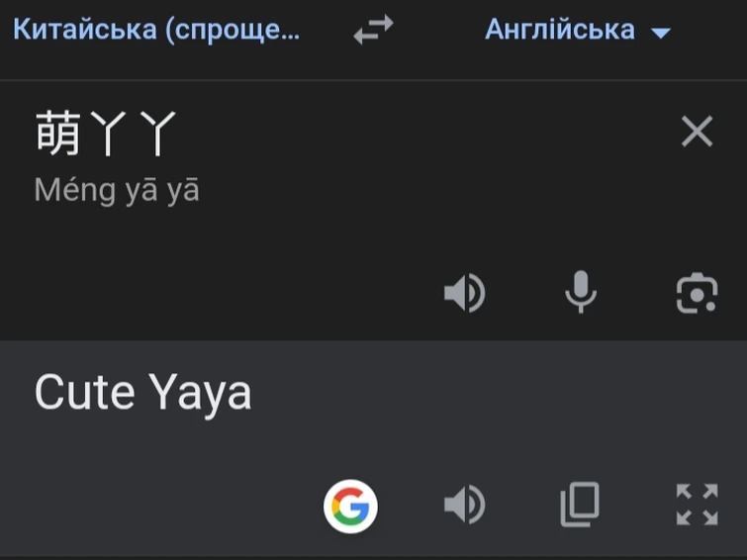The image size is (747, 560).
Task: Show the translation in fullscreen
Action: click(697, 505)
